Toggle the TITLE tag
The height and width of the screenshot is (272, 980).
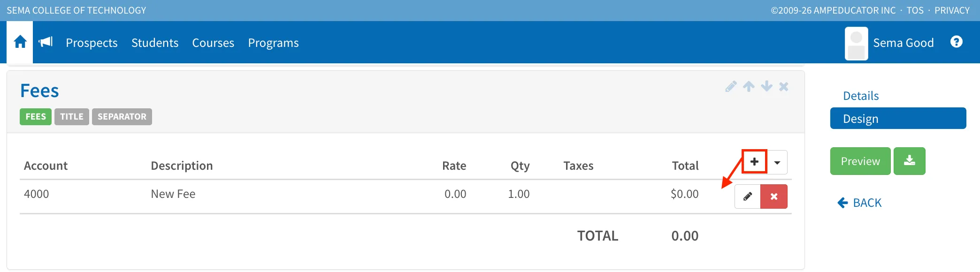coord(72,116)
